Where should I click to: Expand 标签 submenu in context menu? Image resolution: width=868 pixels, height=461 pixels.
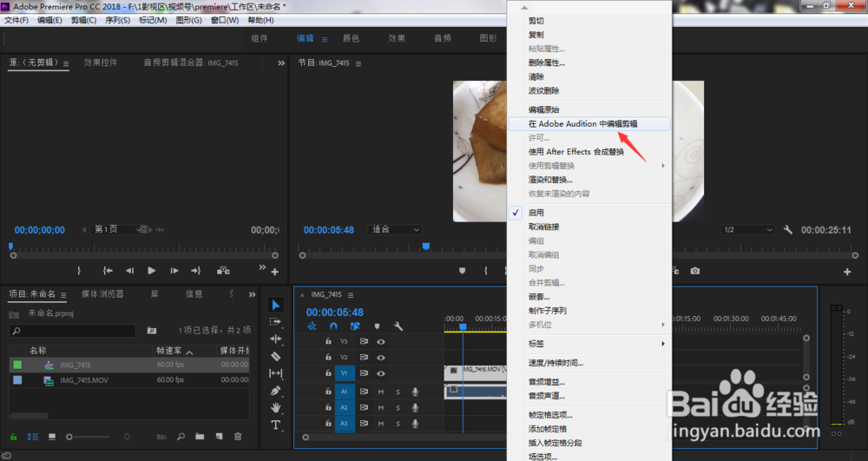pos(589,344)
